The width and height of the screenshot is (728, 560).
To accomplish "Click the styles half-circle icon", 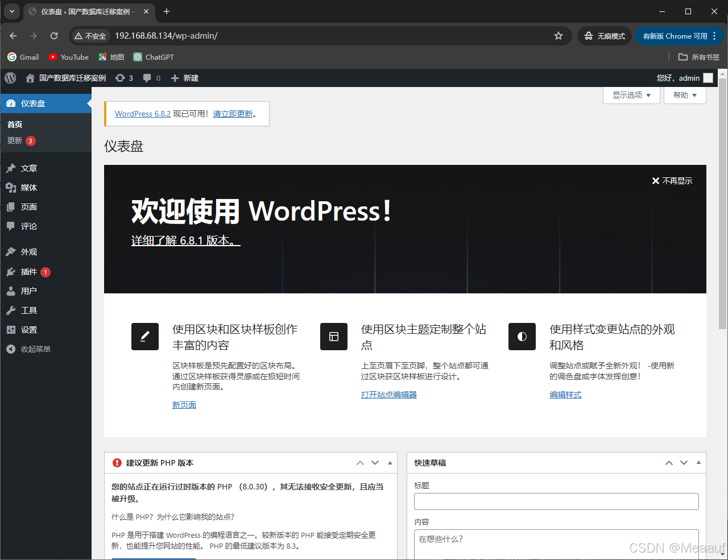I will pos(522,337).
